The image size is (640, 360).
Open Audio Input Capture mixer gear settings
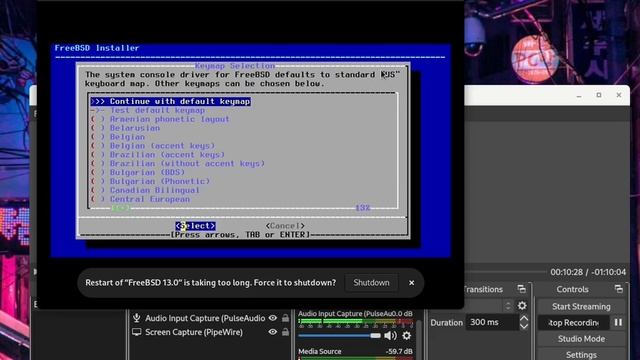pos(407,336)
